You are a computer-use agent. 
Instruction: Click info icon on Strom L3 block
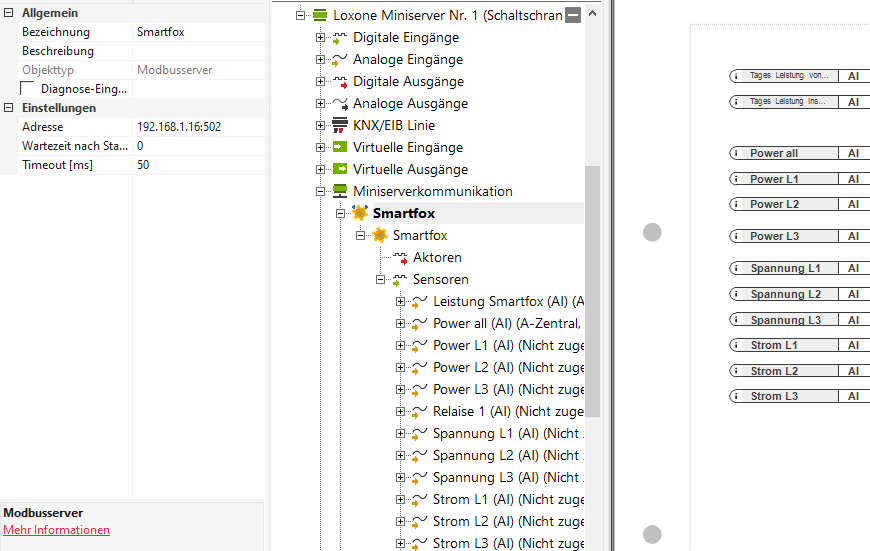click(x=736, y=396)
